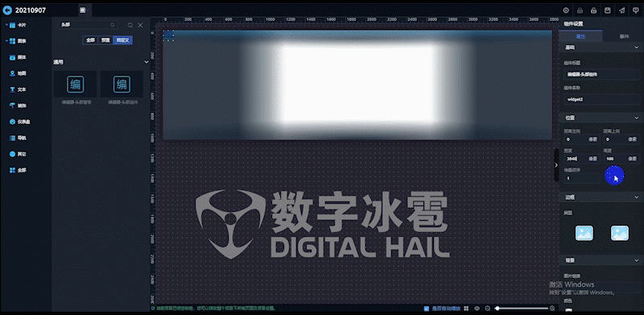
Task: Click the zoom out magnifier icon
Action: coord(488,309)
